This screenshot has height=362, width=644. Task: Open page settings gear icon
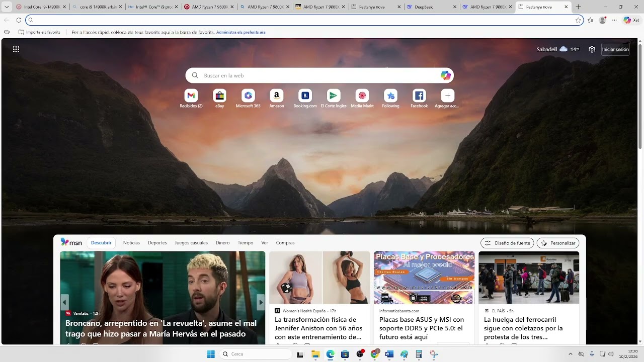[592, 49]
